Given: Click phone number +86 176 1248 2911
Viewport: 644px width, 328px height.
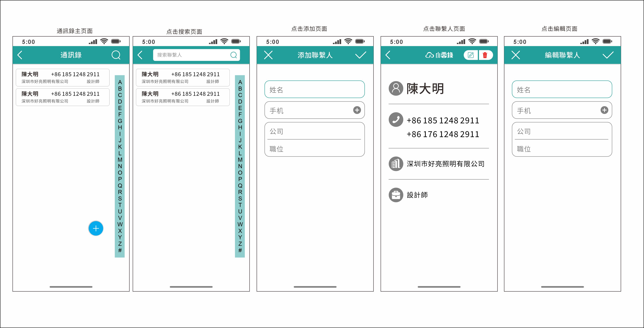Looking at the screenshot, I should point(442,134).
